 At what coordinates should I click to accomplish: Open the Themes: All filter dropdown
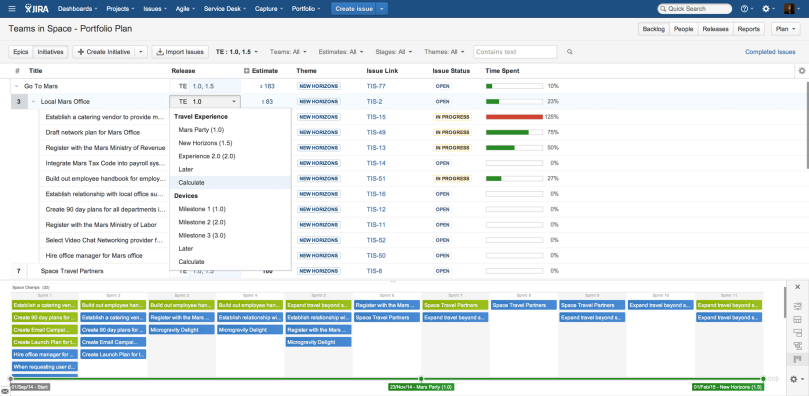point(444,52)
